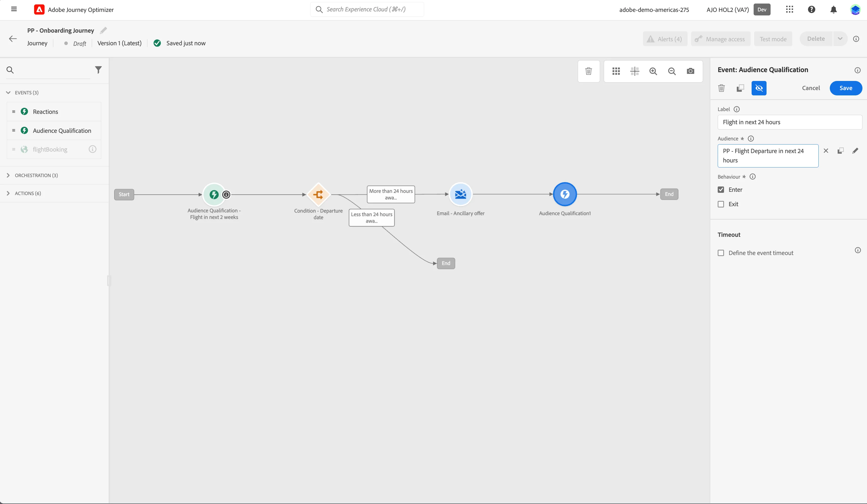Zoom in on the canvas
Viewport: 867px width, 504px height.
point(653,71)
